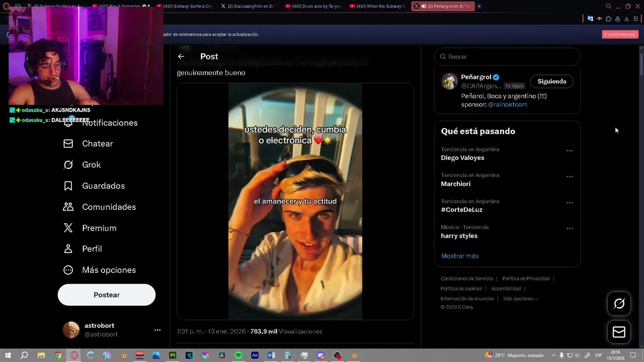Viewport: 644px width, 362px height.
Task: Open a new browser tab
Action: point(479,6)
